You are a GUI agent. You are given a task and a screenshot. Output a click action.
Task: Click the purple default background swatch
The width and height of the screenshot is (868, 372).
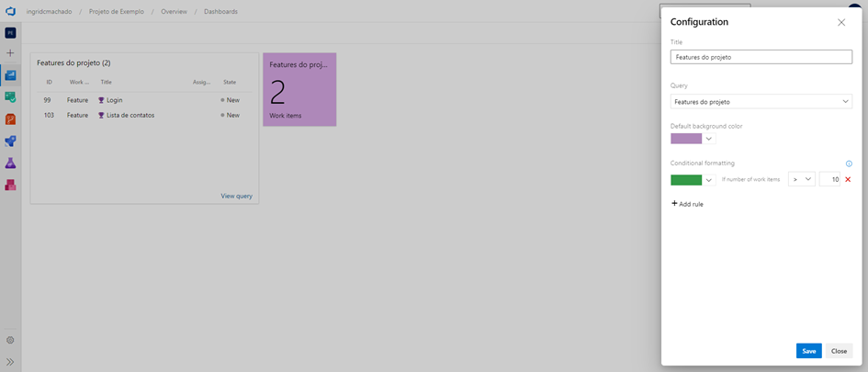coord(686,139)
